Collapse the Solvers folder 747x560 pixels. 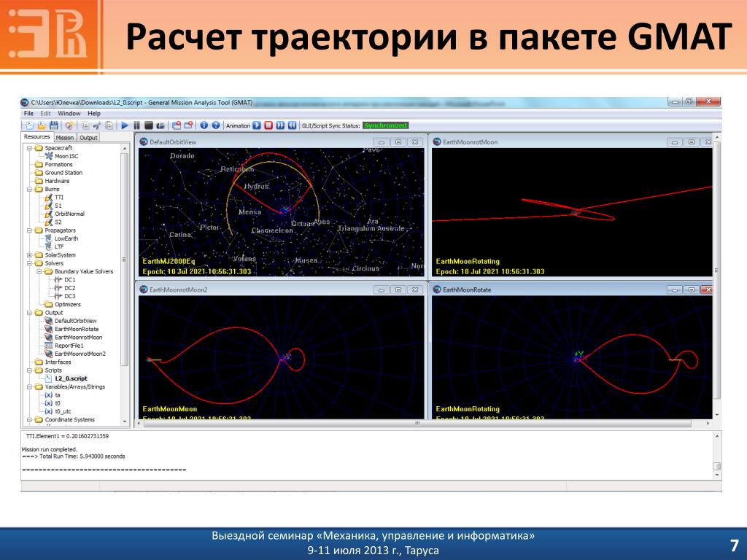(29, 263)
